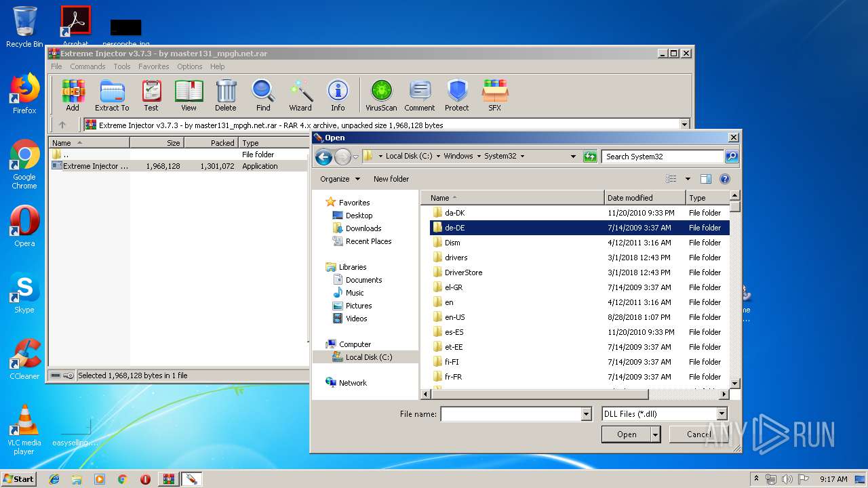Click the horizontal scrollbar in file list
The image size is (868, 488).
coord(540,394)
